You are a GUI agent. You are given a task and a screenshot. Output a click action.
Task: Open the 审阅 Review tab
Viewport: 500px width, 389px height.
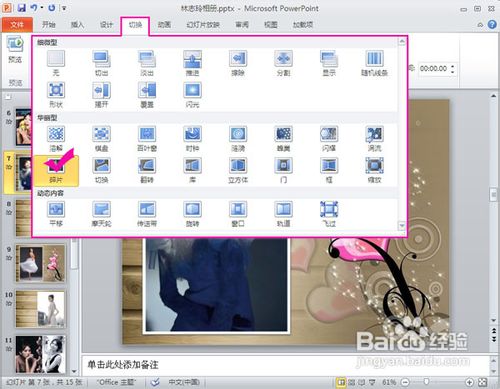coord(242,25)
